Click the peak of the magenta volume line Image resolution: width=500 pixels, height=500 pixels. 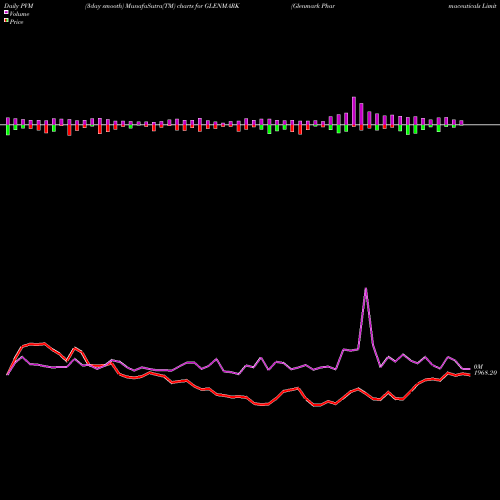pos(366,289)
